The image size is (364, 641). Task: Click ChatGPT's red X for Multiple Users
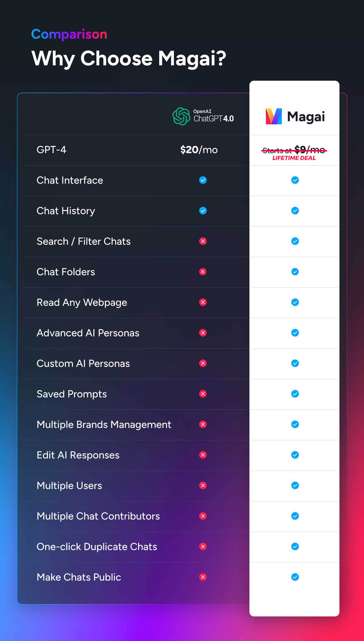203,485
